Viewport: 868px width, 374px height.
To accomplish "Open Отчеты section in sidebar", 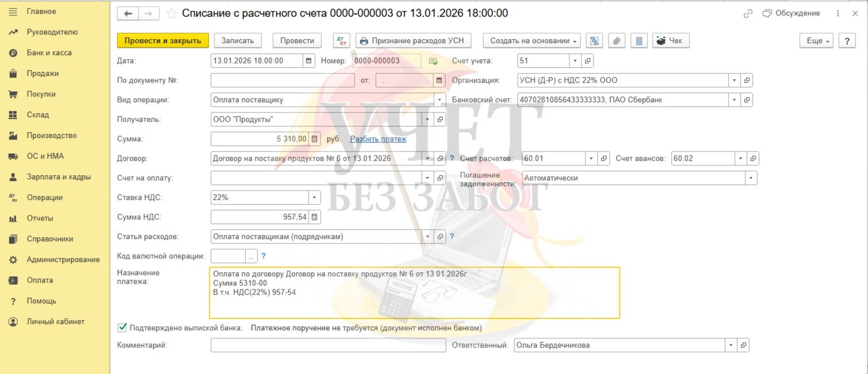I will (x=40, y=218).
